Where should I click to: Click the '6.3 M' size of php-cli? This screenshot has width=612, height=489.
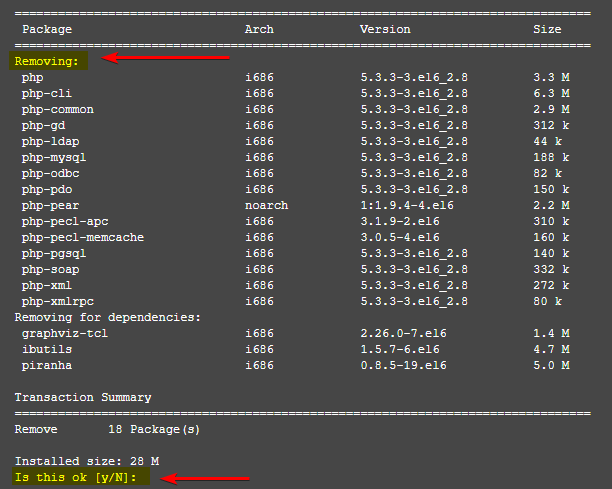(x=551, y=93)
